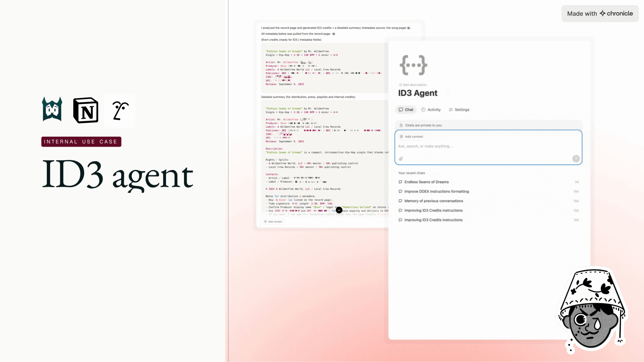Click the paperclip attach file icon
The width and height of the screenshot is (644, 362).
click(x=401, y=159)
